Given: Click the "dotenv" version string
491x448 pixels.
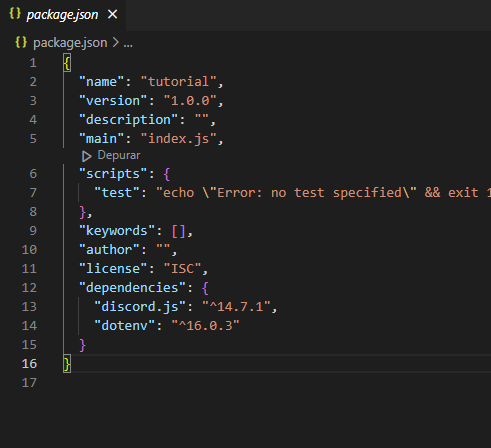Looking at the screenshot, I should point(205,326).
